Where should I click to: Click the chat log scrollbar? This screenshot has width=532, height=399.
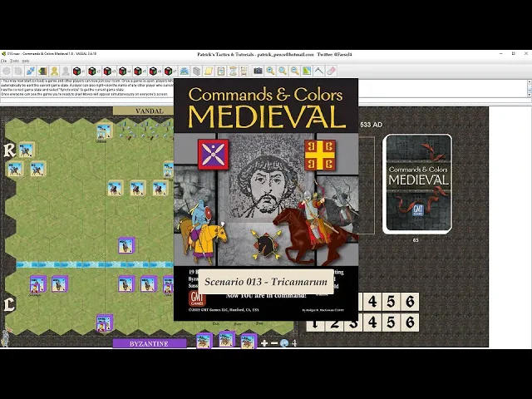pos(530,88)
